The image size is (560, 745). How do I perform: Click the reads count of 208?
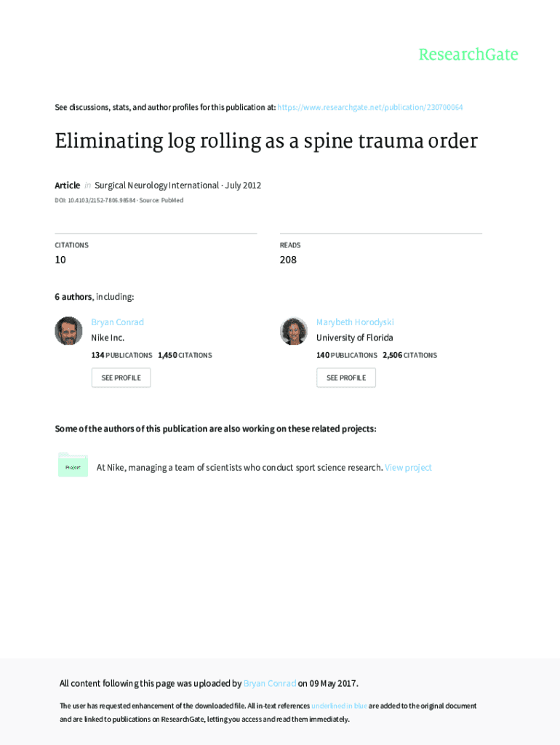pos(288,260)
